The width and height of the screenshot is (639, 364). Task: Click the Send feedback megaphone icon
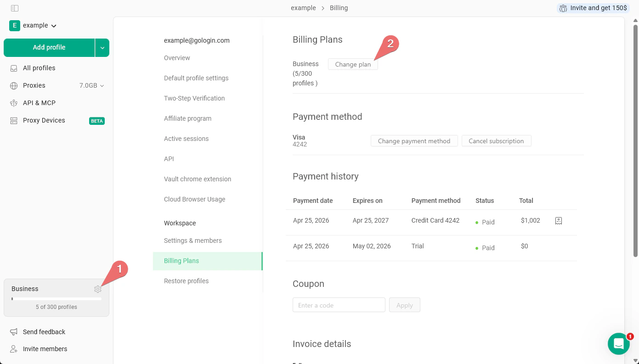pyautogui.click(x=14, y=332)
